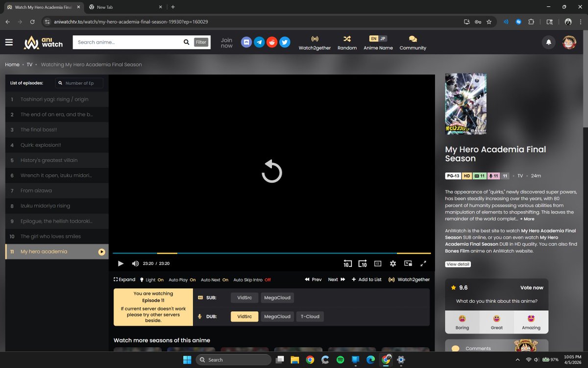Select DUB MegaCloud server
The image size is (588, 368).
(x=277, y=316)
